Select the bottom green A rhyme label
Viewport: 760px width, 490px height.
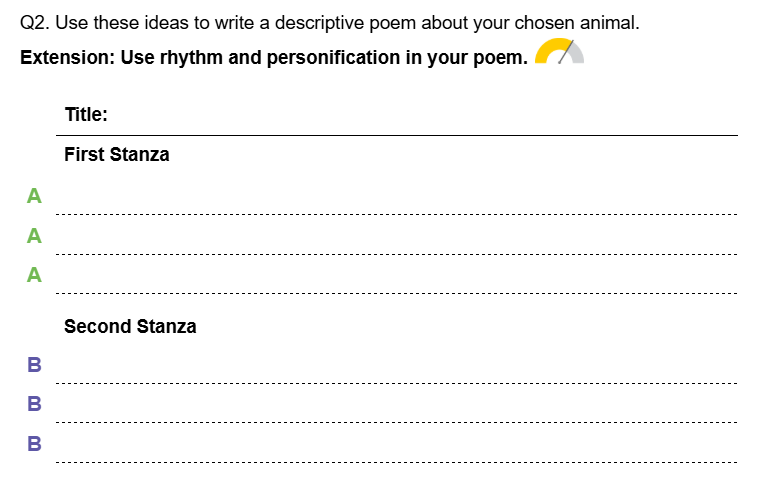pos(34,275)
